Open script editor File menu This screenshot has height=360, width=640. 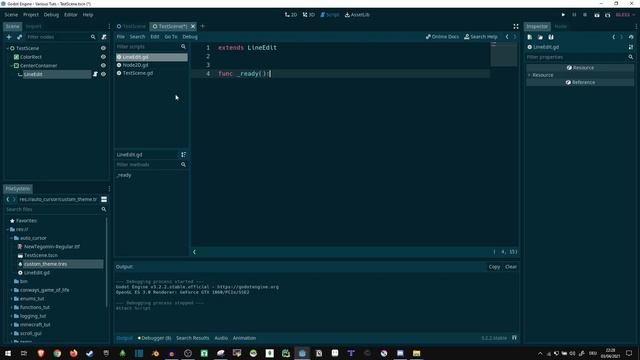pyautogui.click(x=120, y=37)
